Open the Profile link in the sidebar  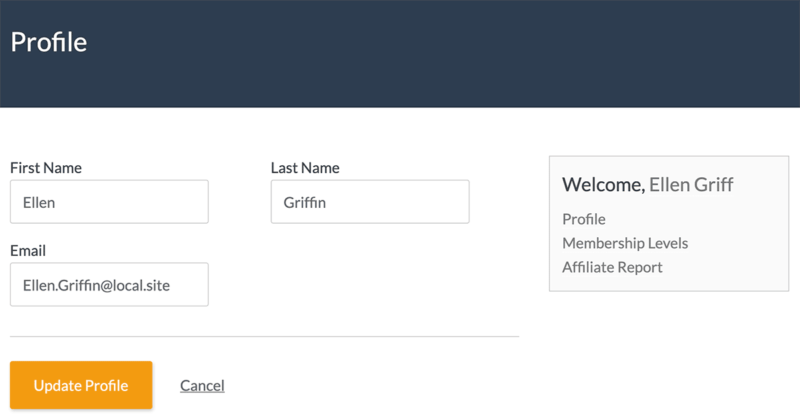click(584, 219)
